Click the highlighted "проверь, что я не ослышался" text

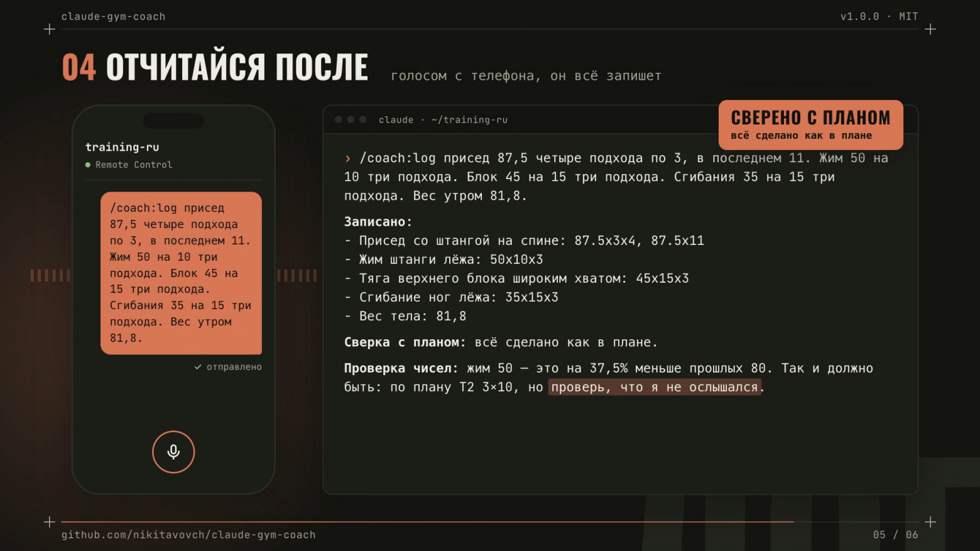pos(655,387)
